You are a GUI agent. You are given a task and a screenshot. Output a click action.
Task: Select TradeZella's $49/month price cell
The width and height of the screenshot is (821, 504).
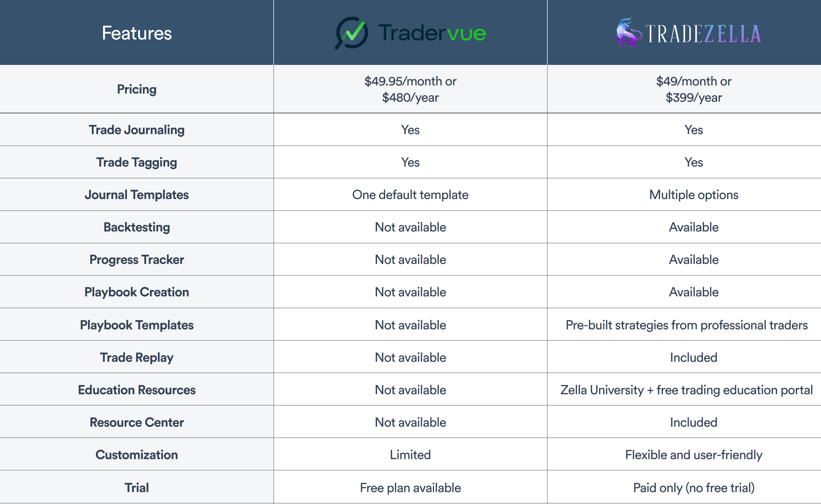(693, 89)
